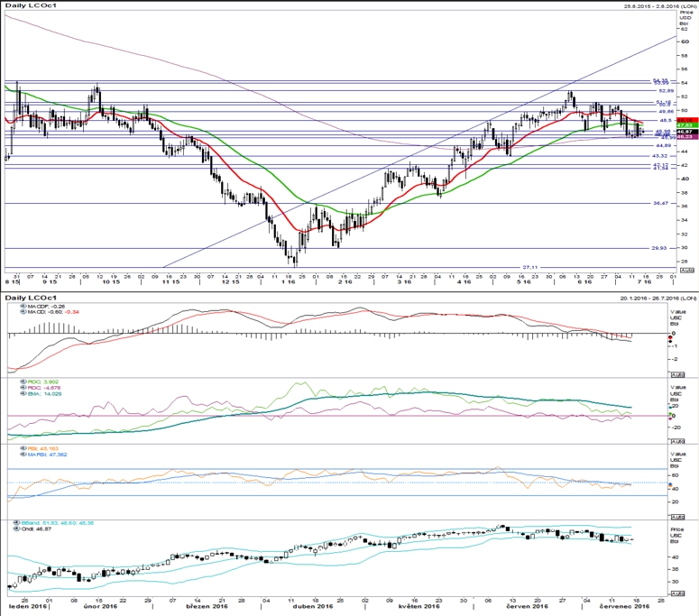Click the 36,47 horizontal level label

[x=660, y=203]
